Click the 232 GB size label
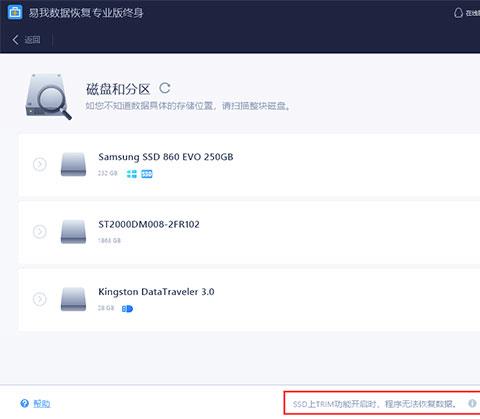This screenshot has height=419, width=480. 108,173
